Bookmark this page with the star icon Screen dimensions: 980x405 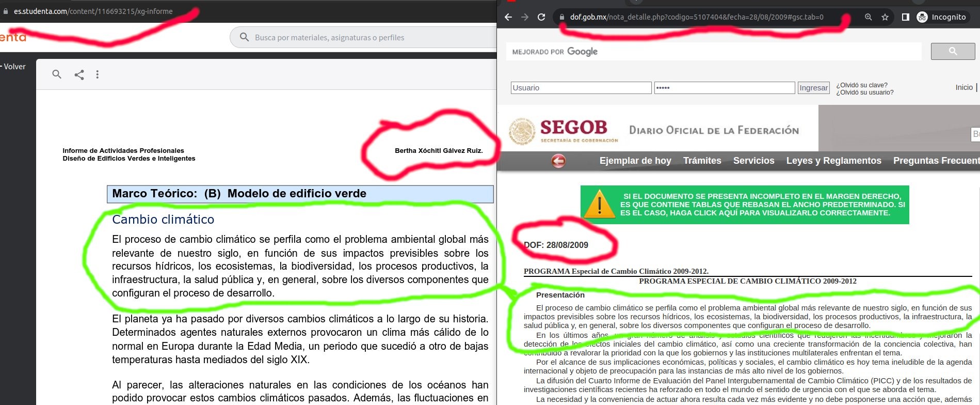pos(885,17)
